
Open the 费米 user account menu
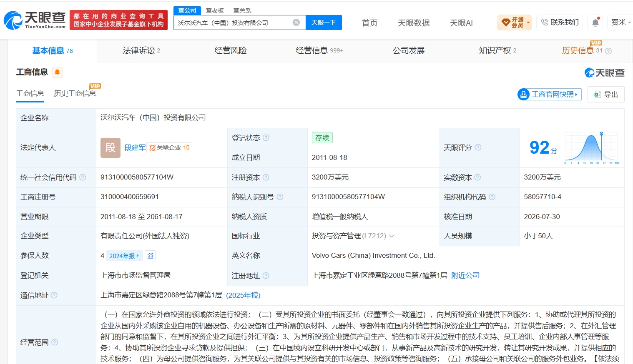point(621,22)
